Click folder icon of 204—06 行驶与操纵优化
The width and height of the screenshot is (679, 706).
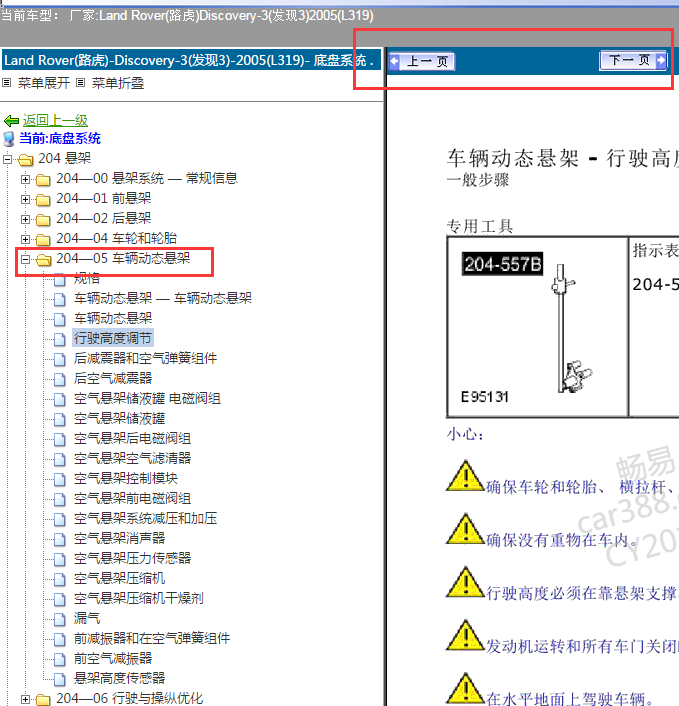tap(43, 699)
